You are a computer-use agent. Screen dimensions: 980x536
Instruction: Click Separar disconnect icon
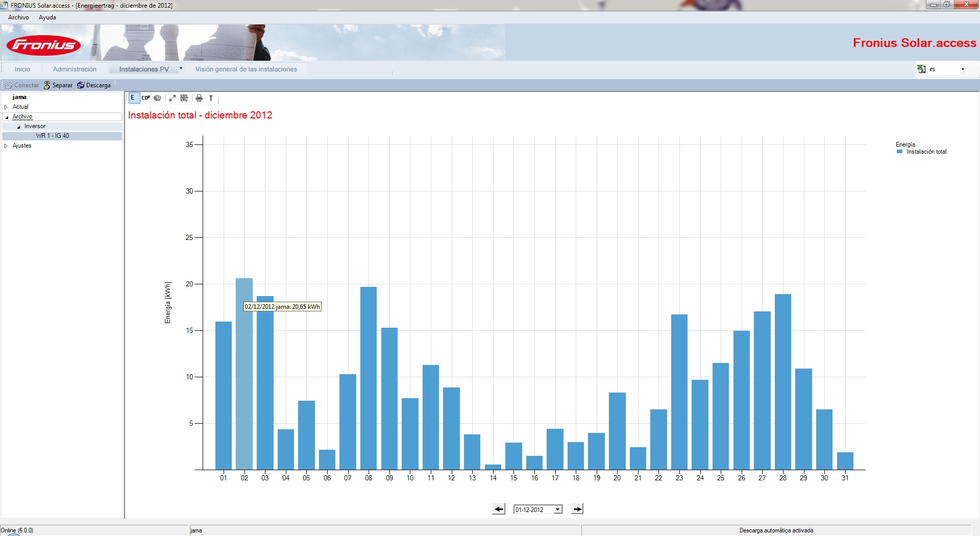47,85
